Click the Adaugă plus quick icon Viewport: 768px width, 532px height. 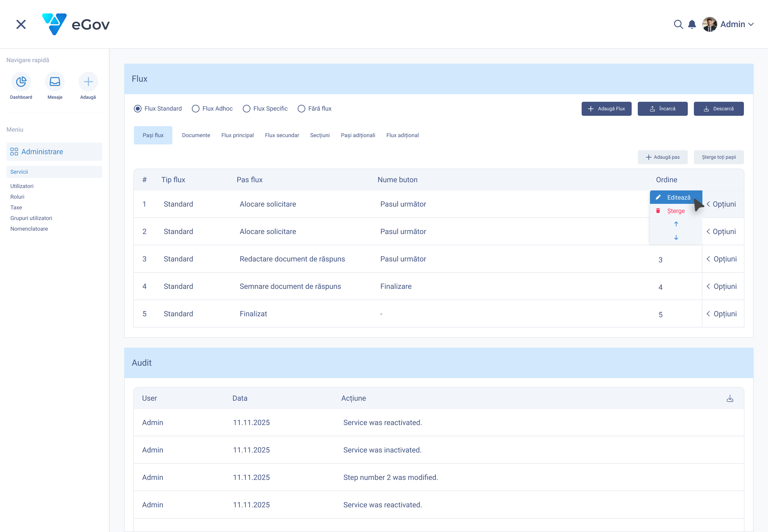pos(88,82)
